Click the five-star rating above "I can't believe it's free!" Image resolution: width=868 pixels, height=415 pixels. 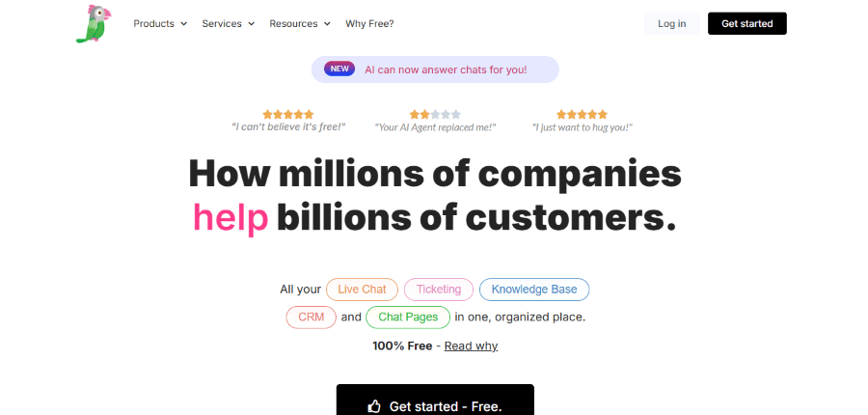tap(287, 114)
